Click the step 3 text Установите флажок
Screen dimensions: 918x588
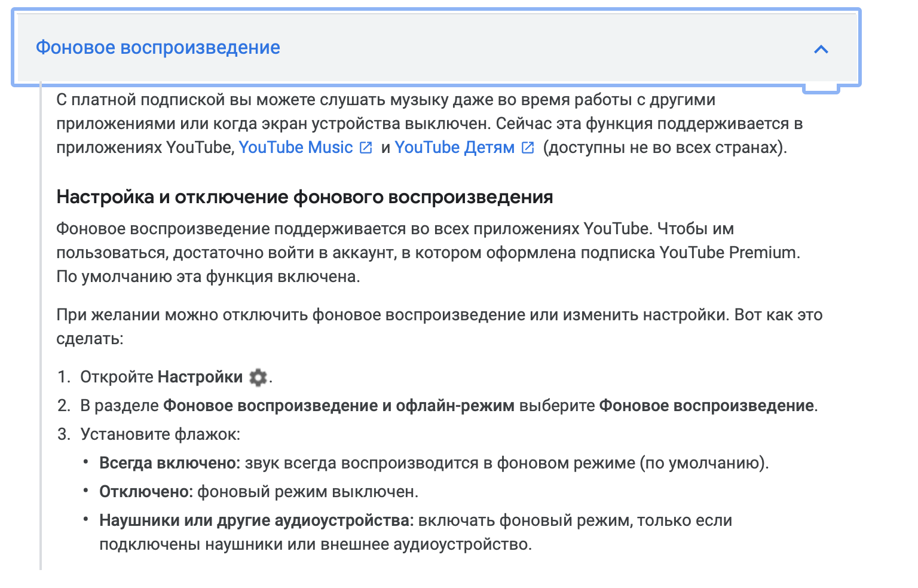[x=160, y=434]
